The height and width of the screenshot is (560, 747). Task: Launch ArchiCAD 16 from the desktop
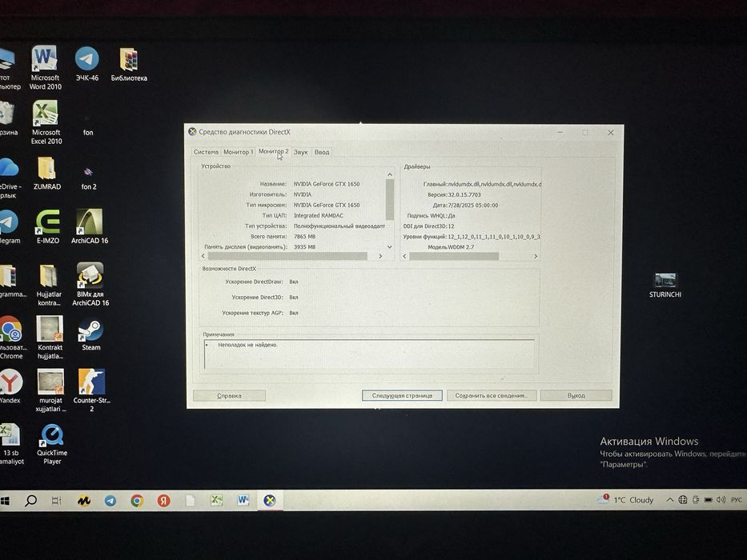[90, 226]
